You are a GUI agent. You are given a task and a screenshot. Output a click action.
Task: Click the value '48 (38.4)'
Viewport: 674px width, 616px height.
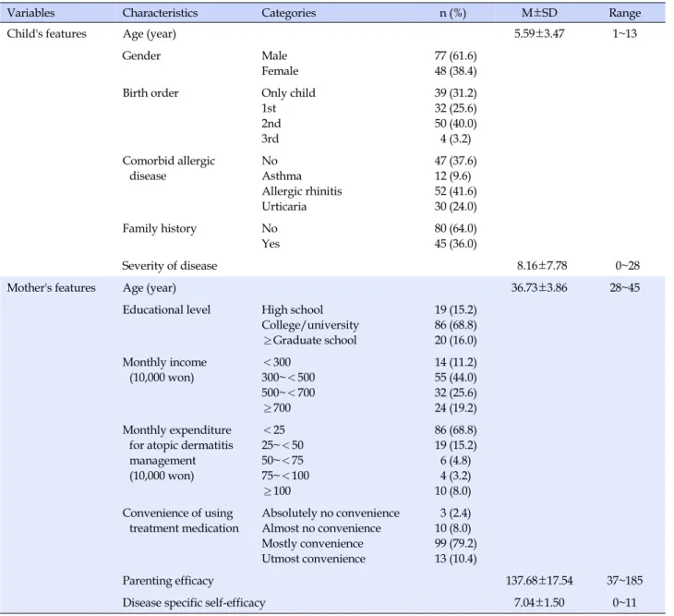coord(455,71)
